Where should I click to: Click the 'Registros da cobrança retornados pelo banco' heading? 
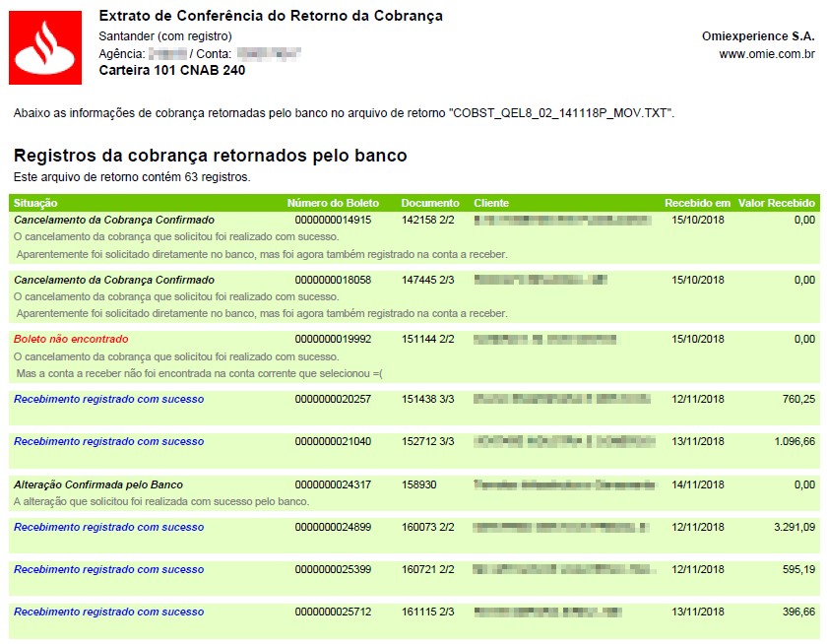pos(210,157)
